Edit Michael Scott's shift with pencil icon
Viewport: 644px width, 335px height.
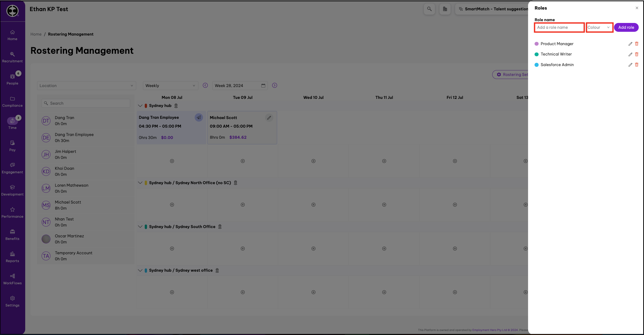click(x=269, y=118)
